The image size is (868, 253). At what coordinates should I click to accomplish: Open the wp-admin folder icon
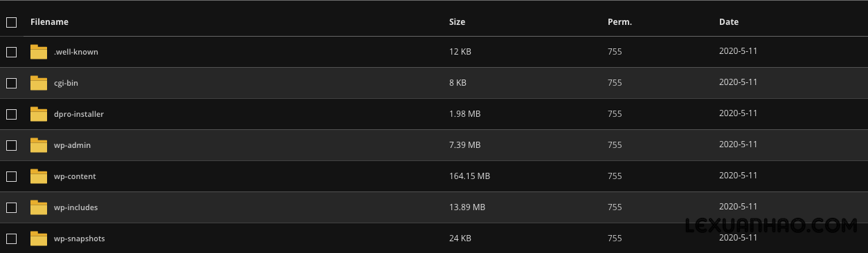point(39,145)
